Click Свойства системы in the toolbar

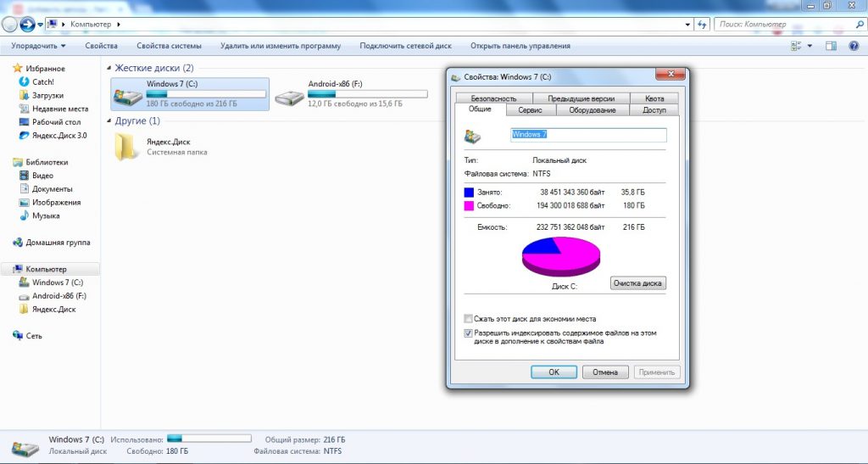pos(169,46)
